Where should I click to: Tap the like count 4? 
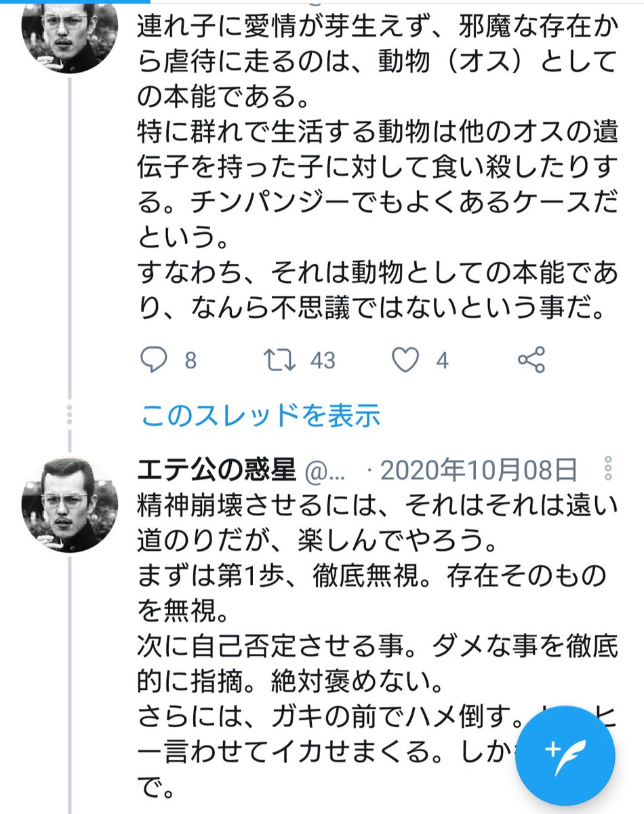pyautogui.click(x=443, y=361)
